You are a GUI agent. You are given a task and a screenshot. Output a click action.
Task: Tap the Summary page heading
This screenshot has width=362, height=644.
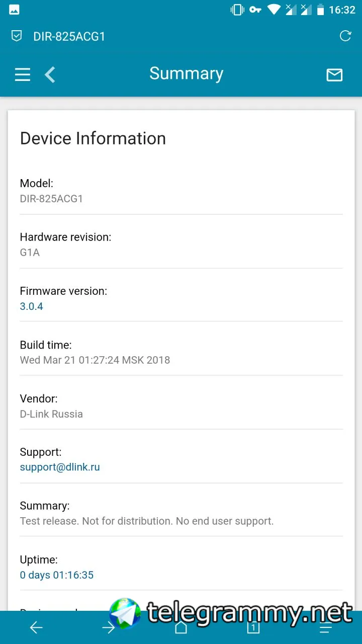click(x=186, y=73)
